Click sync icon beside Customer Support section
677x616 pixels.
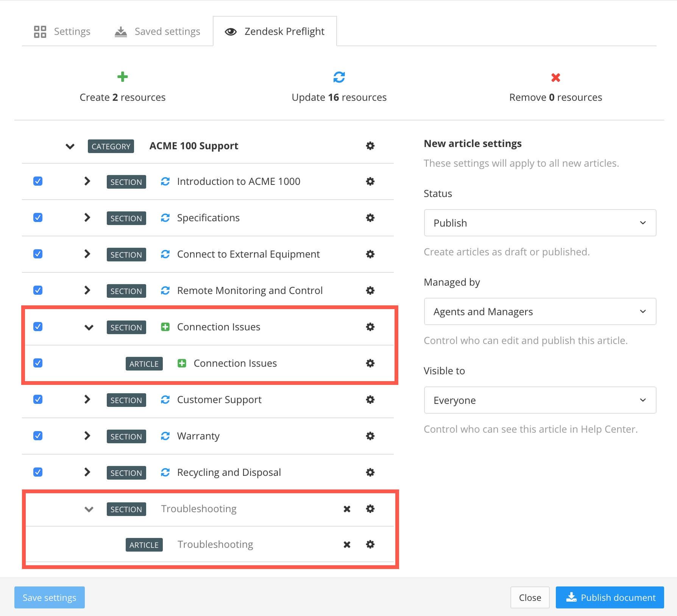click(165, 400)
